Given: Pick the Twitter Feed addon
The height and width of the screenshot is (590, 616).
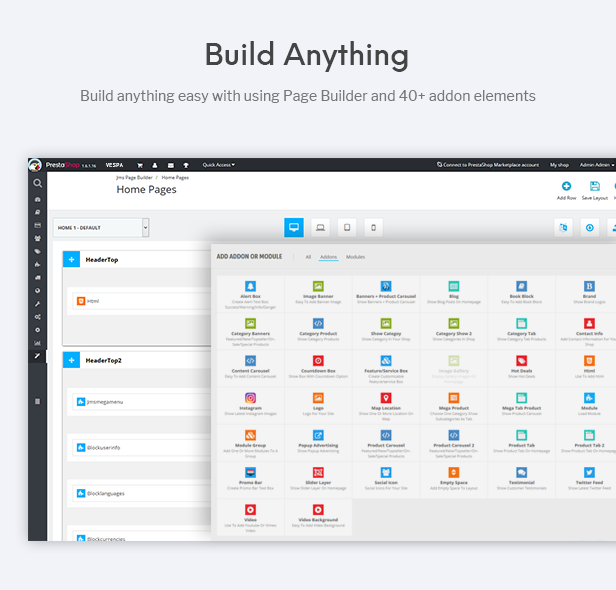Looking at the screenshot, I should [589, 480].
